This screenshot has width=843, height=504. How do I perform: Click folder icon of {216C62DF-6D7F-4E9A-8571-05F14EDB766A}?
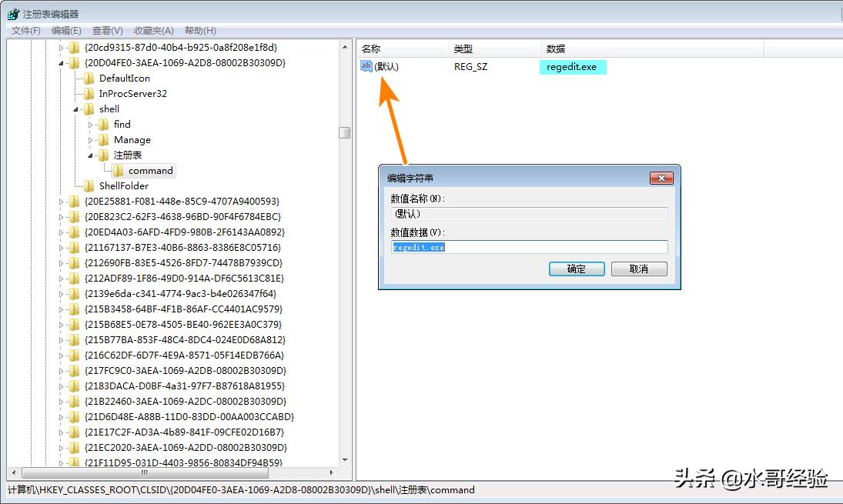point(74,355)
